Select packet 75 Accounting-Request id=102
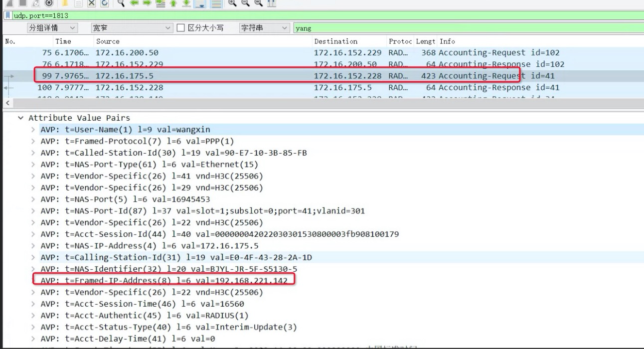This screenshot has height=349, width=644. coord(322,52)
